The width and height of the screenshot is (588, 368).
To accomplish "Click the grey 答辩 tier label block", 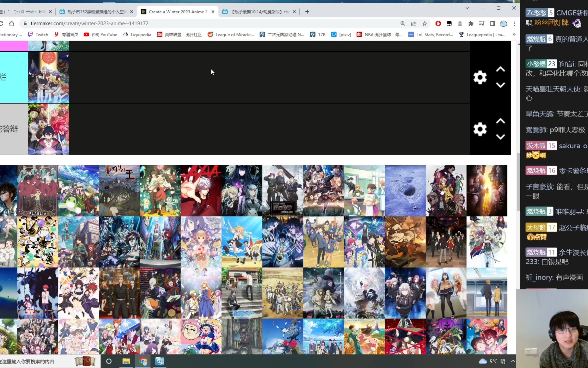I will tap(14, 129).
